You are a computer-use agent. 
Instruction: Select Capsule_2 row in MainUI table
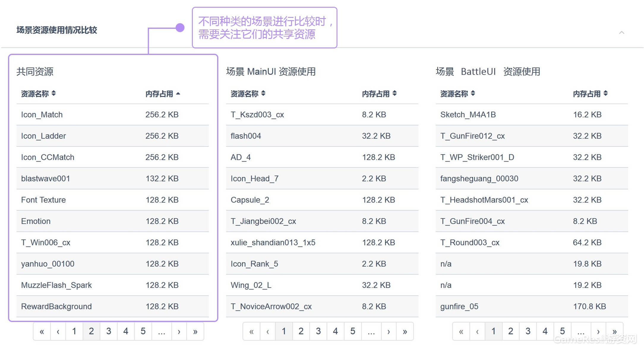tap(250, 200)
